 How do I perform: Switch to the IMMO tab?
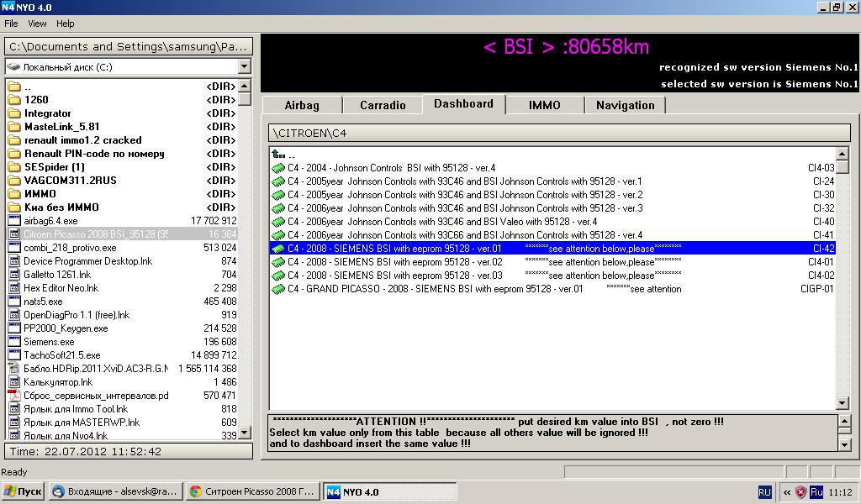(544, 105)
